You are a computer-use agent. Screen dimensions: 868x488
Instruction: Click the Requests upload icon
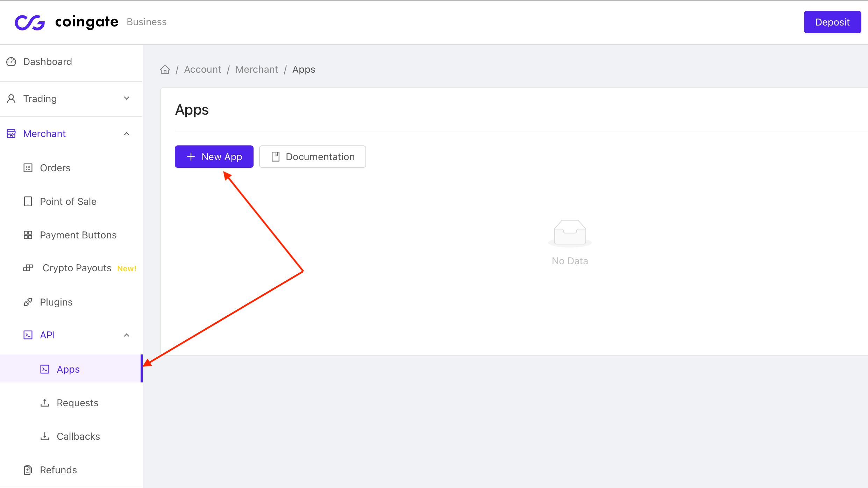[45, 403]
